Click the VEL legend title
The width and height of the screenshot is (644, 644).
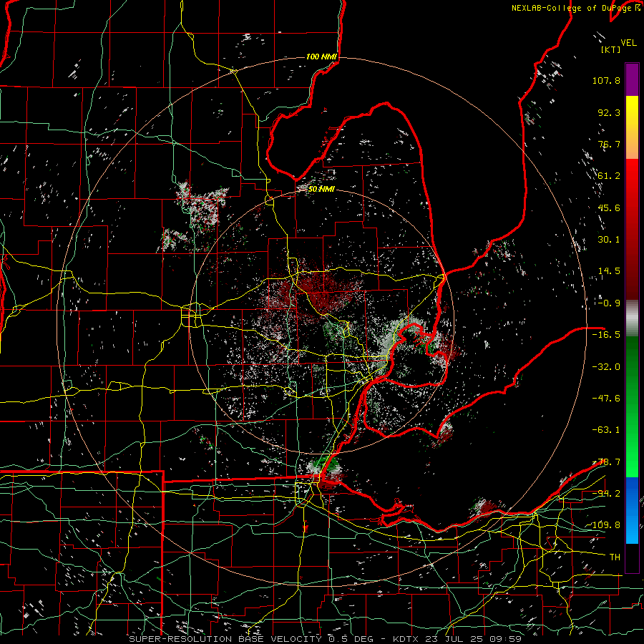[629, 43]
